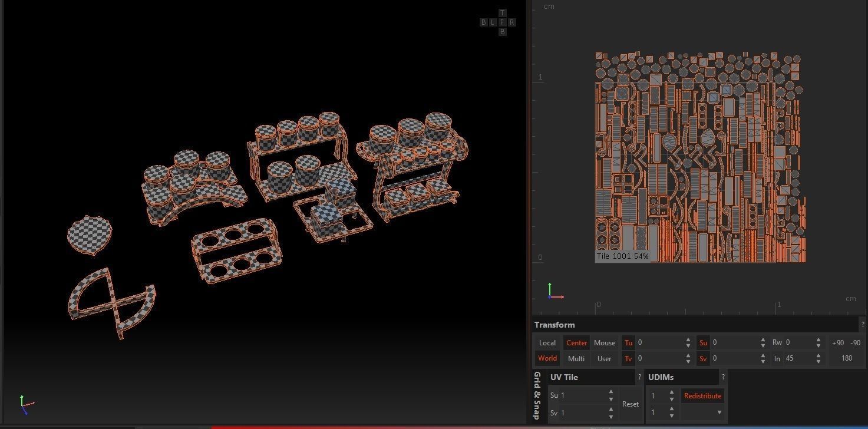Image resolution: width=868 pixels, height=429 pixels.
Task: Switch 3D view to Right using R button
Action: [511, 22]
